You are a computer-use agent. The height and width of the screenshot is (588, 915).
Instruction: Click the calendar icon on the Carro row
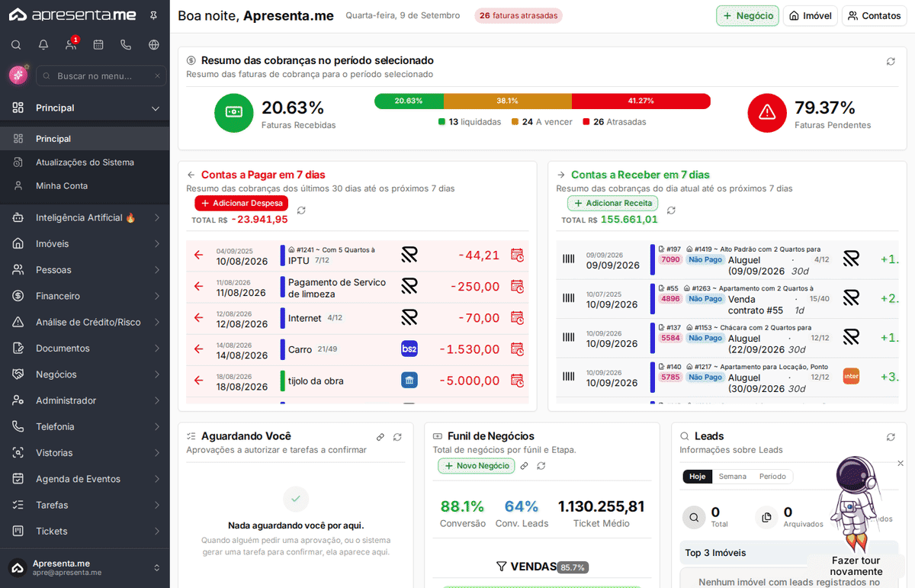[517, 349]
